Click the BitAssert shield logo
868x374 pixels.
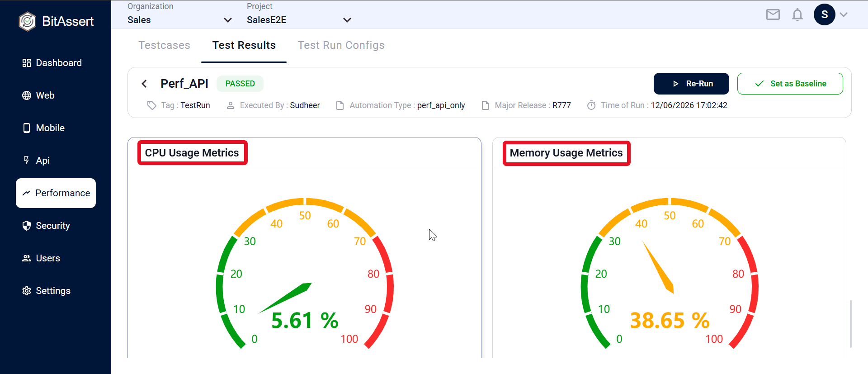tap(27, 21)
